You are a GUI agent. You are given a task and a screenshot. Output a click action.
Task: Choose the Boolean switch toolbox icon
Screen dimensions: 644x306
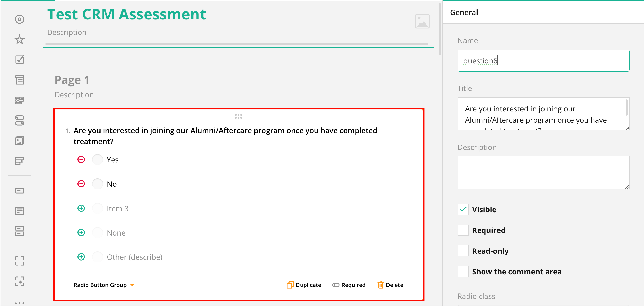(19, 121)
